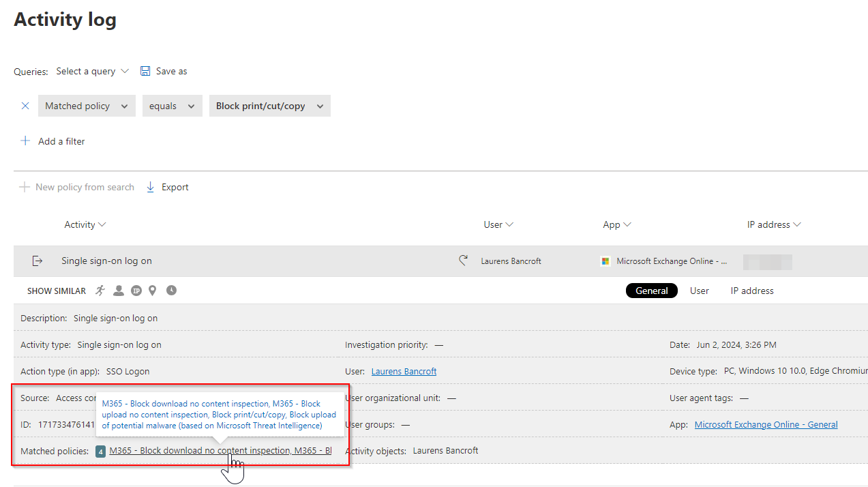
Task: Open Microsoft Exchange Online - General app link
Action: 766,424
